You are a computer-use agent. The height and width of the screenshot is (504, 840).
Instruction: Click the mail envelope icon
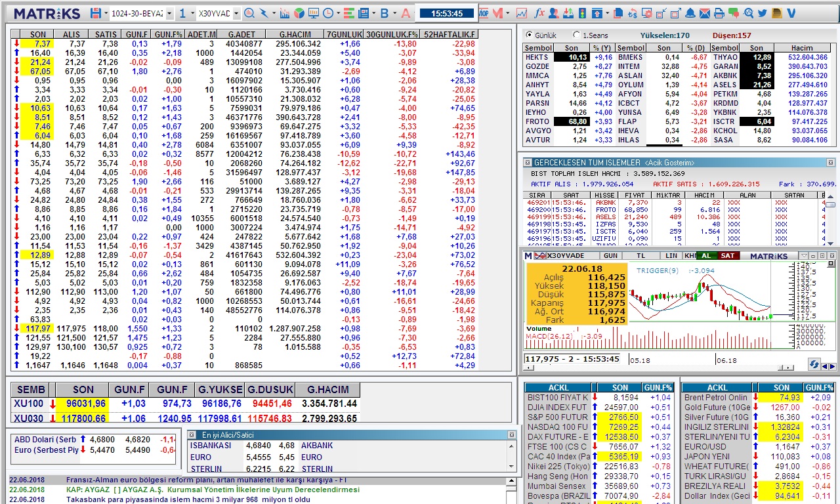(x=705, y=13)
